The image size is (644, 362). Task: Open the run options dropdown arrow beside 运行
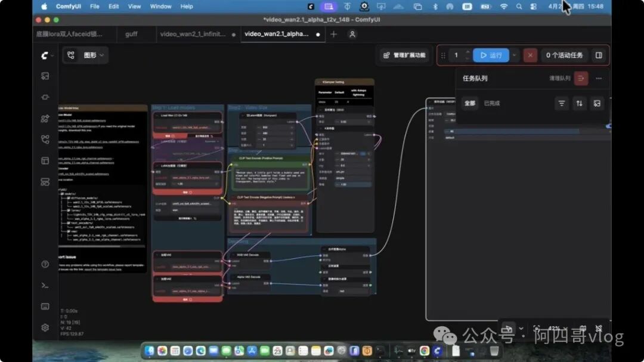click(514, 55)
